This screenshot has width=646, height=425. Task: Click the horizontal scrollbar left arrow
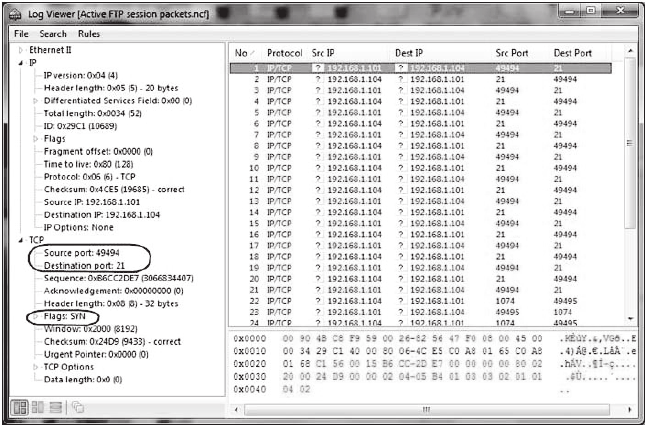pyautogui.click(x=236, y=410)
